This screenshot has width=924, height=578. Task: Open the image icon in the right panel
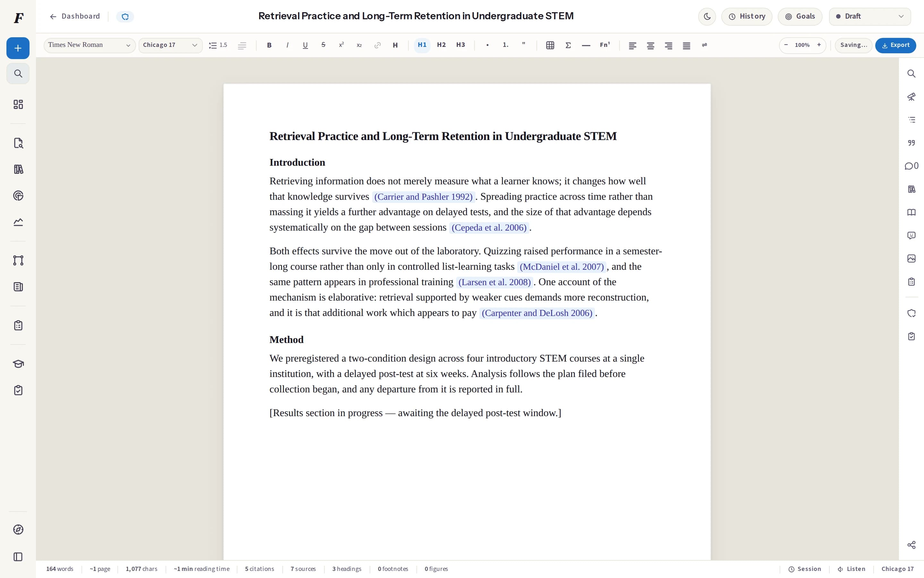pos(911,258)
